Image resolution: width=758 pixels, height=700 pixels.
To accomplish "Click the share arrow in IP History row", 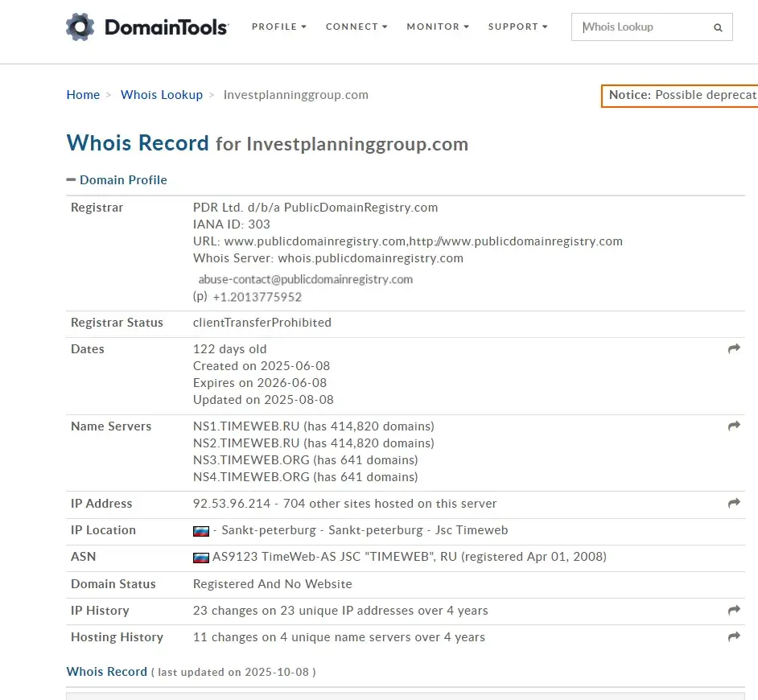I will 734,610.
